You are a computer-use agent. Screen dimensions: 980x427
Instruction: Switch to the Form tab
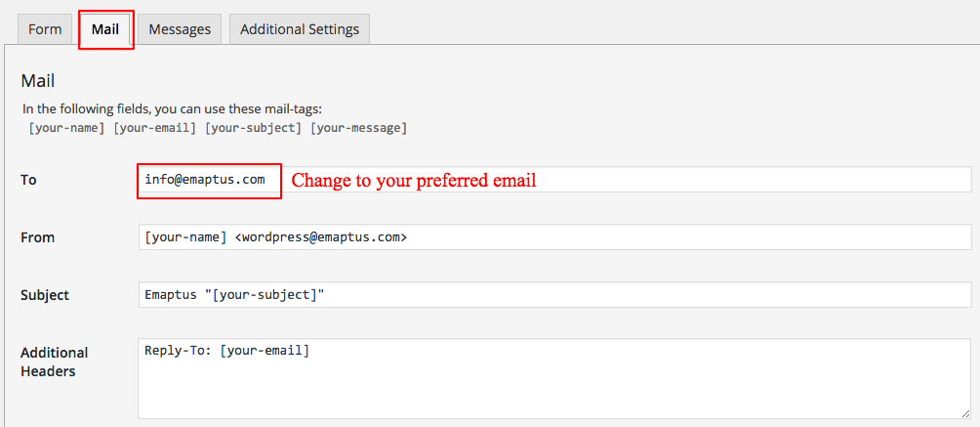pyautogui.click(x=45, y=29)
